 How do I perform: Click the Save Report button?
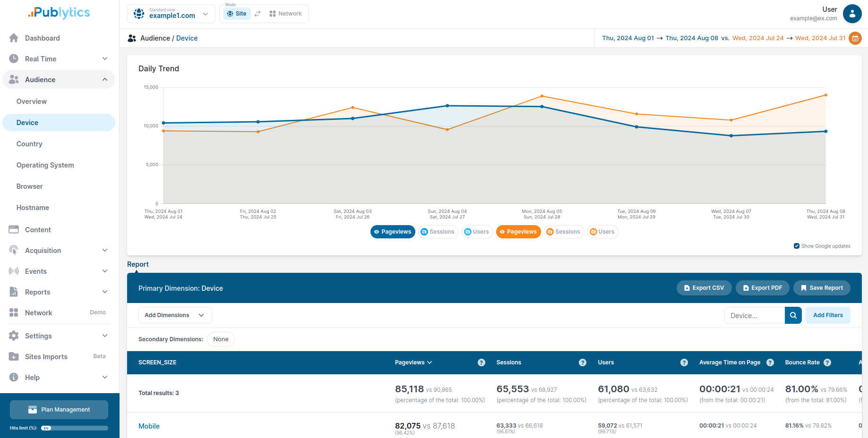pyautogui.click(x=822, y=288)
